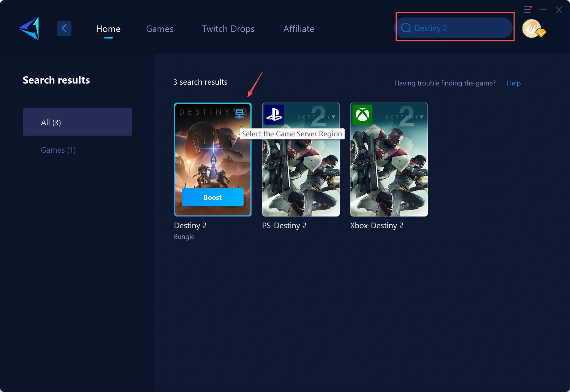
Task: Click the magnifying glass search icon
Action: (406, 28)
